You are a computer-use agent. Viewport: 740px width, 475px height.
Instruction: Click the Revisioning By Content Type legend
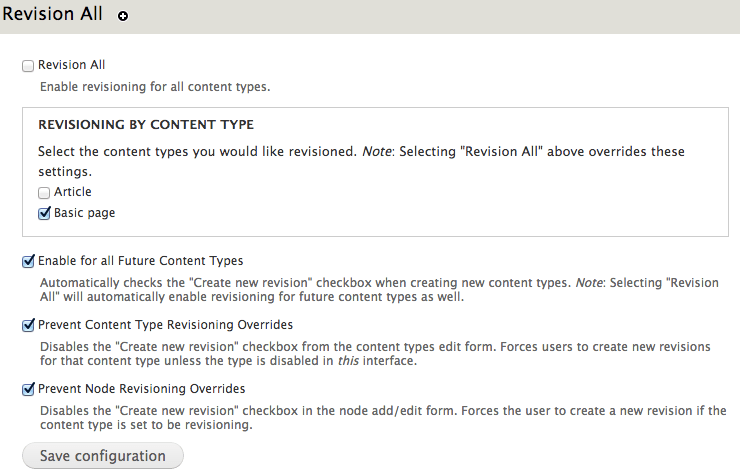146,125
